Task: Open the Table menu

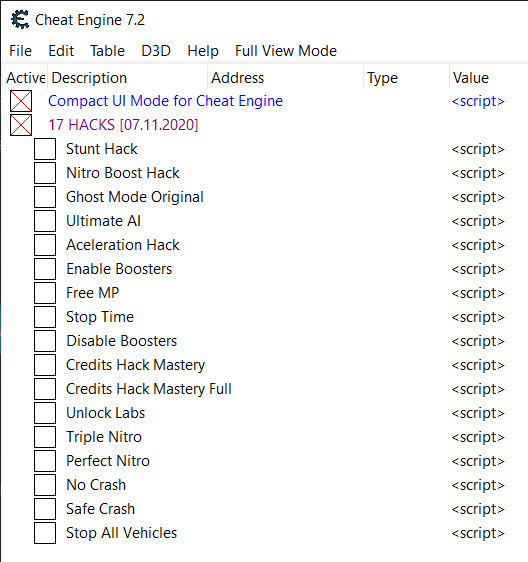Action: pos(107,51)
